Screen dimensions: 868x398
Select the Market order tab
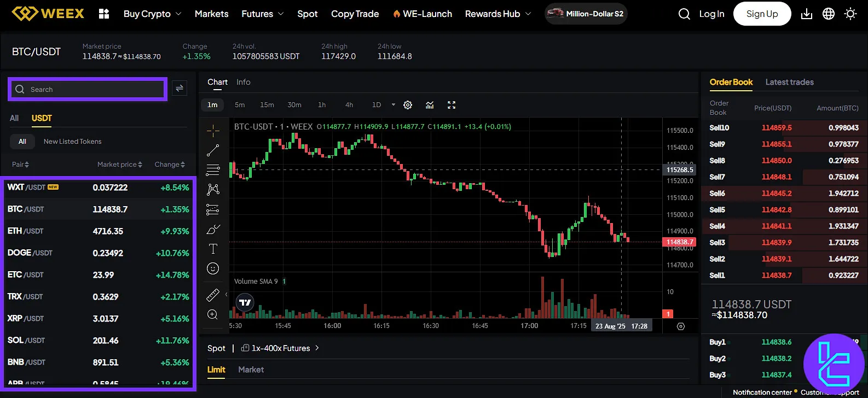[251, 370]
